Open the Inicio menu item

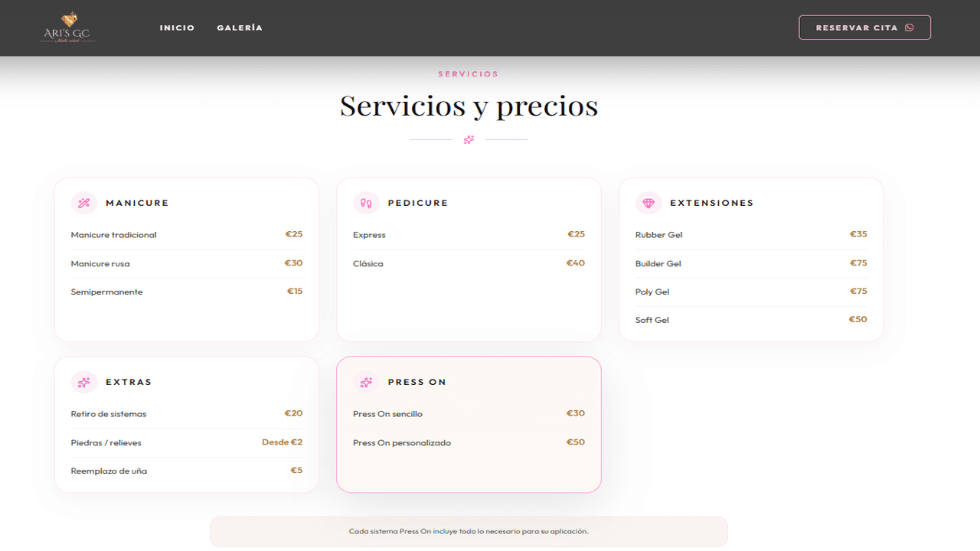click(177, 28)
